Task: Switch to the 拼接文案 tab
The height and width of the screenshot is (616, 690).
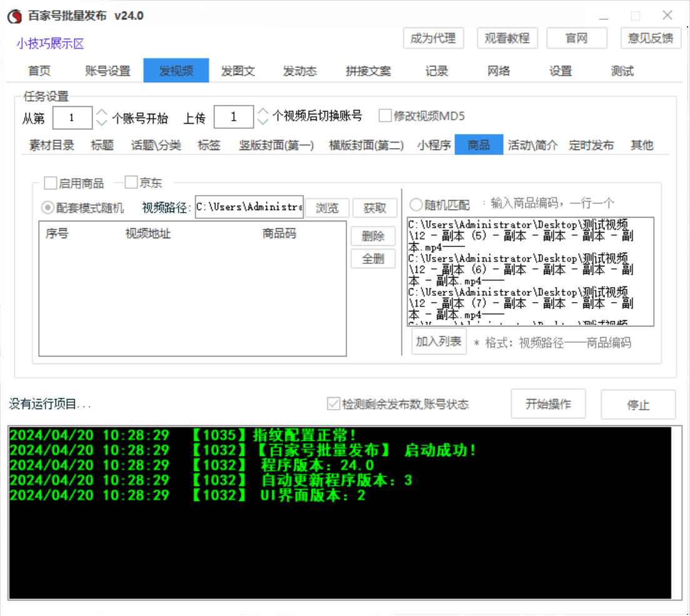Action: coord(368,71)
